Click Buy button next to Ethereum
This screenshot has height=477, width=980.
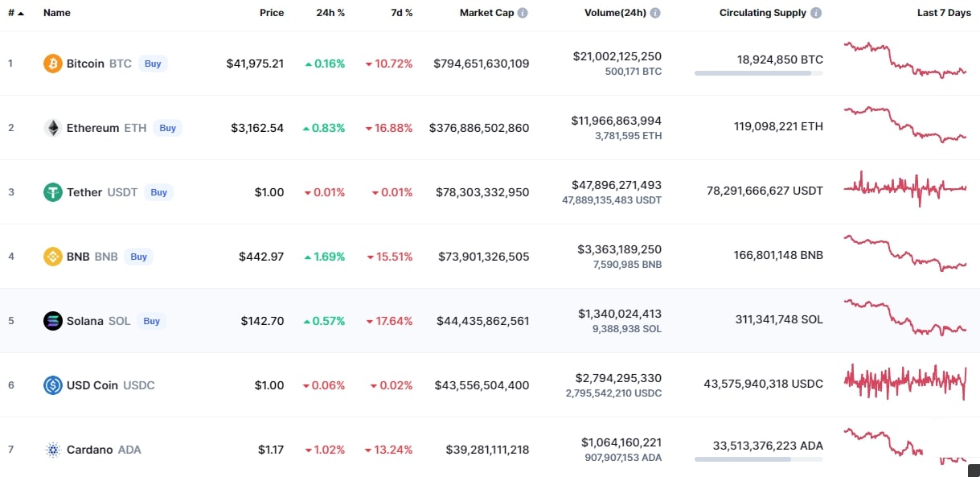point(167,128)
